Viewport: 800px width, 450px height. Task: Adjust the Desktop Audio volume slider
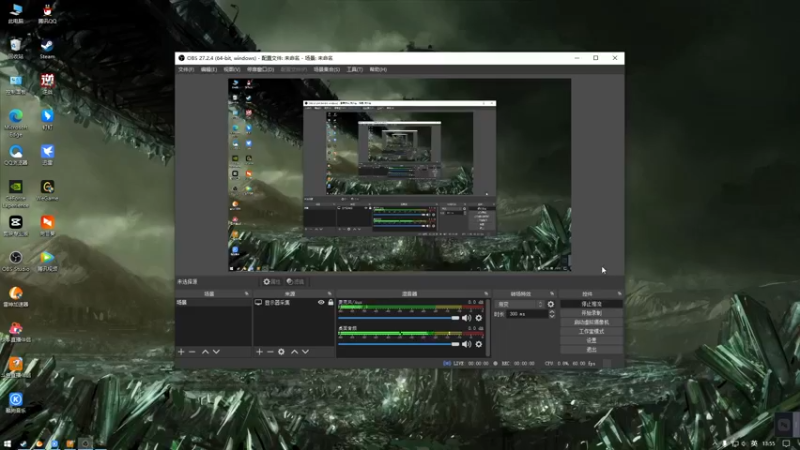(398, 344)
